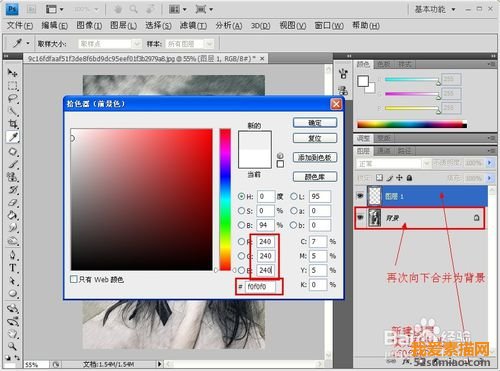Click the vertical hue slider strip
The image size is (500, 371).
[225, 199]
